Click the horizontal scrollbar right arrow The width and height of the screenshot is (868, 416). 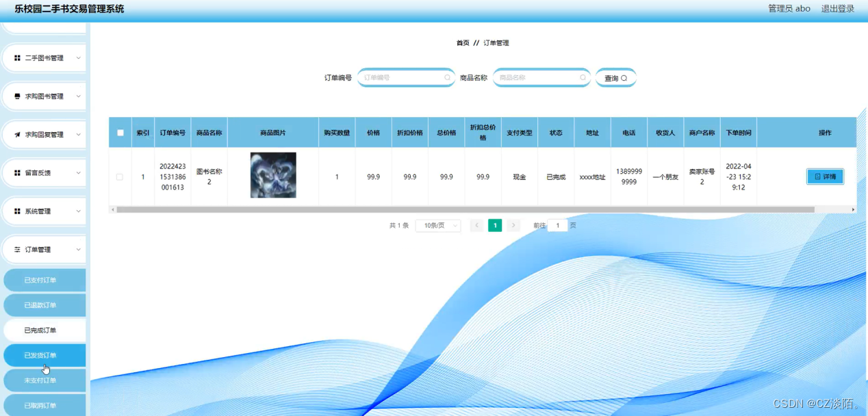[853, 209]
